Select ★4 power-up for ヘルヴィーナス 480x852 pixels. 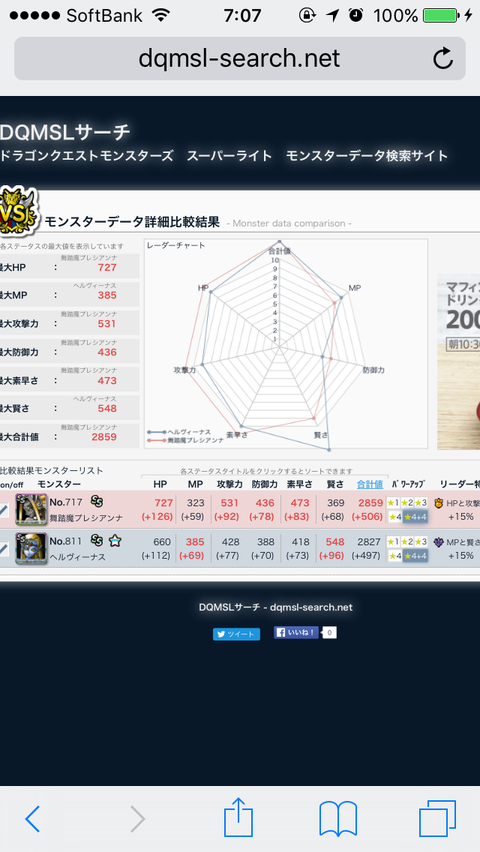coord(395,556)
